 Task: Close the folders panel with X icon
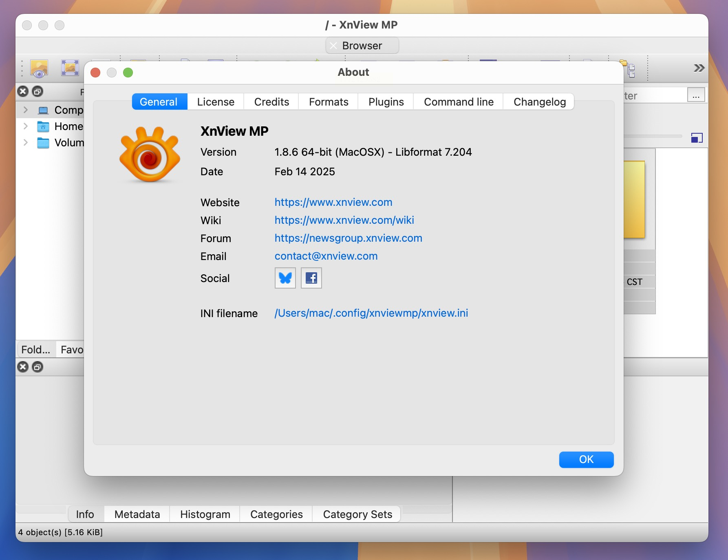[x=23, y=91]
